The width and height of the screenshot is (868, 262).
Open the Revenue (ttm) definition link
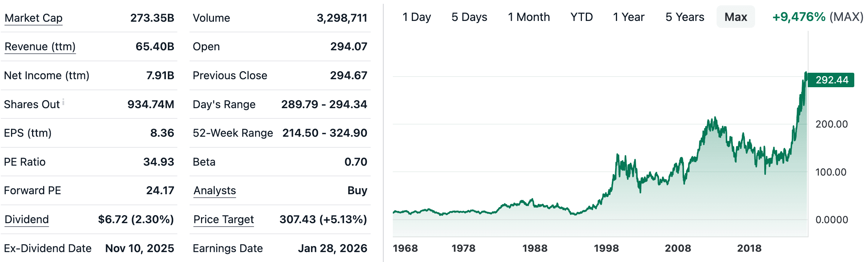tap(39, 46)
